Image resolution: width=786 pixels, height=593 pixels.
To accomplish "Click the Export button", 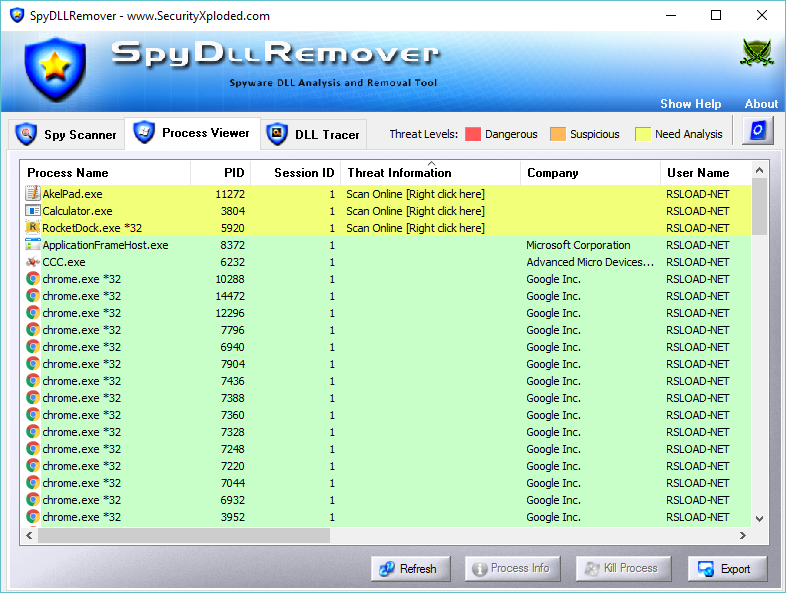I will (727, 568).
